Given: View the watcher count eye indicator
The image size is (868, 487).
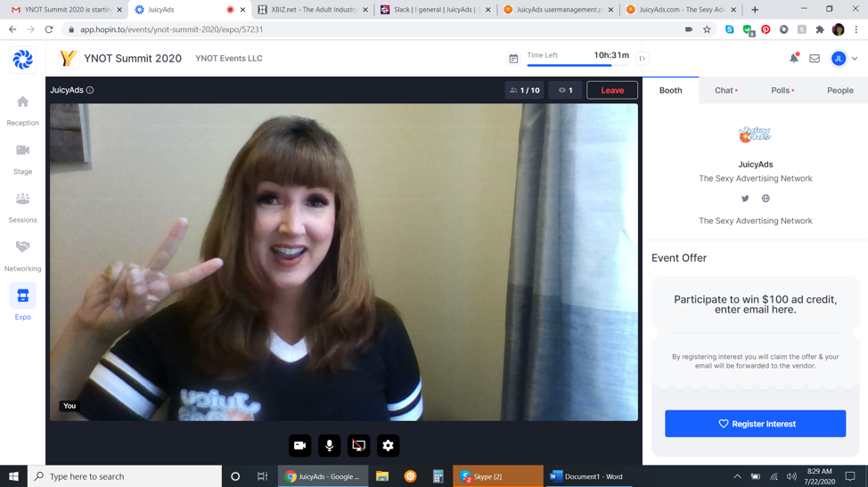Looking at the screenshot, I should click(565, 90).
